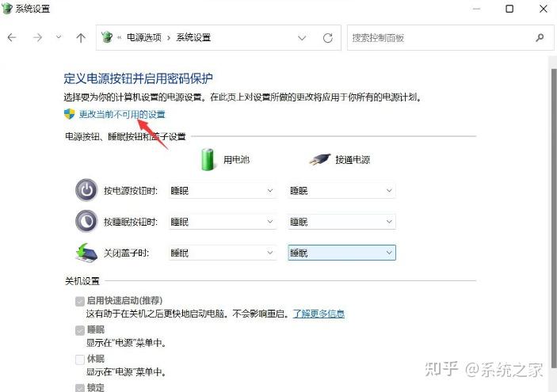Maximize the 系统设置 window
This screenshot has height=392, width=557.
tap(509, 9)
